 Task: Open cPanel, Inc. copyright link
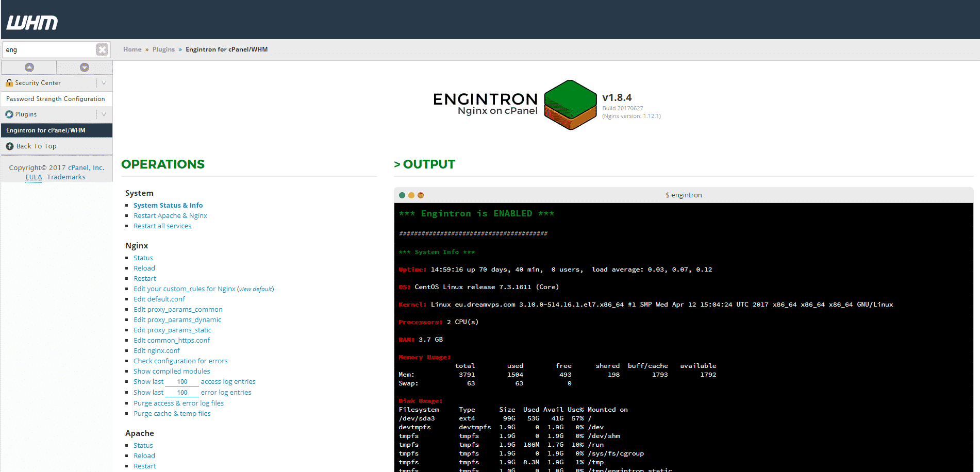pyautogui.click(x=86, y=168)
